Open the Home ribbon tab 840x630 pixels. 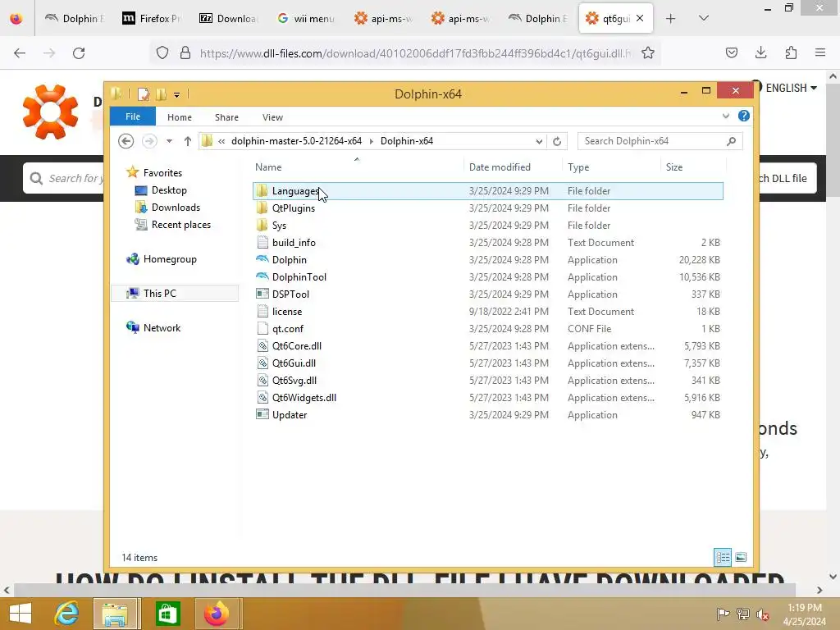[x=180, y=117]
